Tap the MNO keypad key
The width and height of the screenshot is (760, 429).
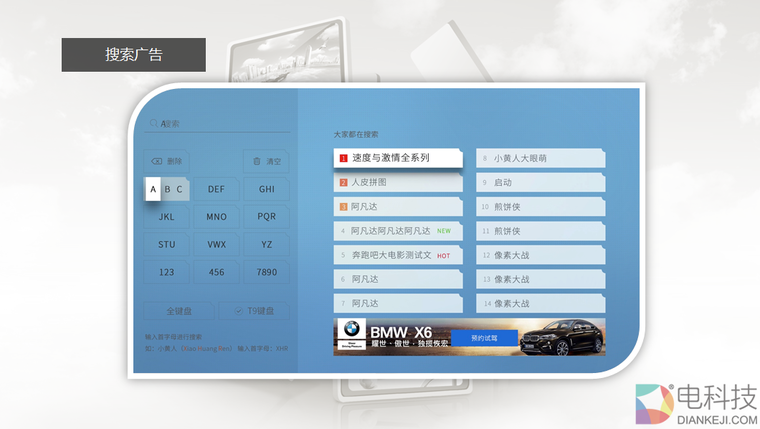click(x=216, y=216)
